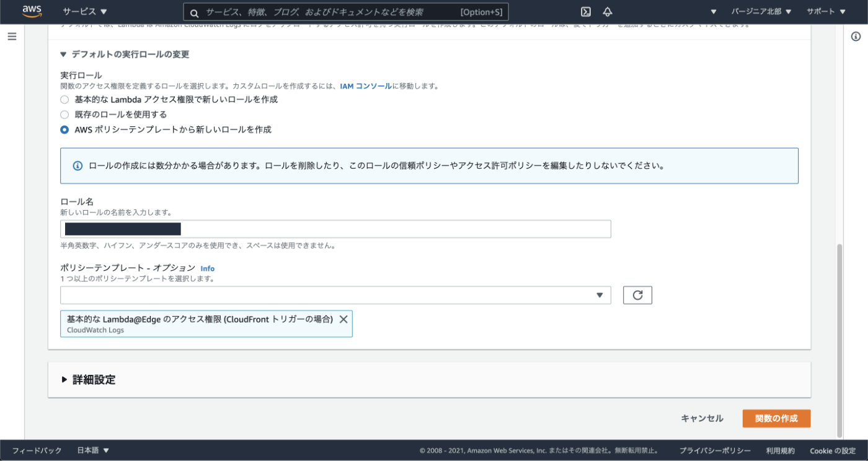Open 利用規約 footer link

point(780,450)
